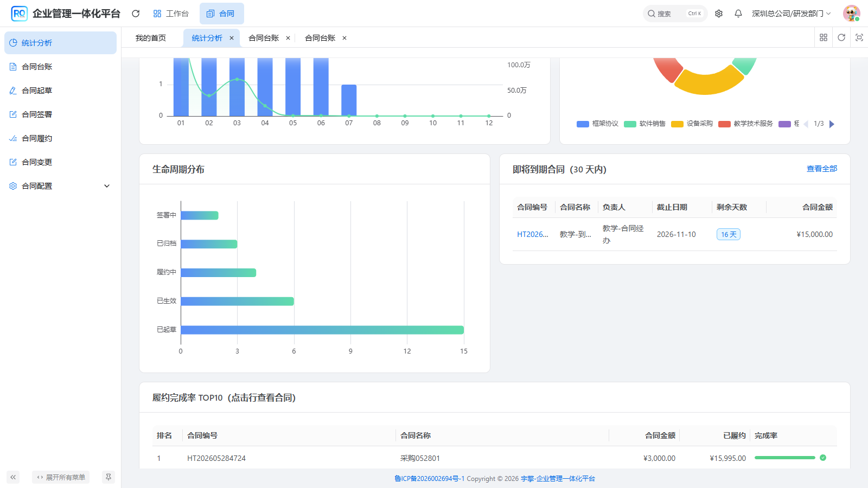
Task: Switch to 我的首页 tab
Action: coord(151,38)
